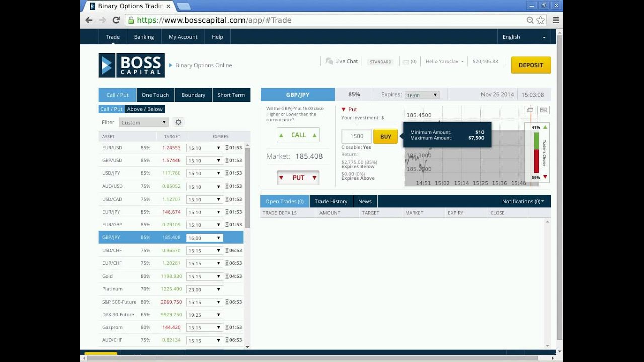The height and width of the screenshot is (362, 644).
Task: Open the selected GBP/JPY row expiry dropdown
Action: (x=204, y=238)
